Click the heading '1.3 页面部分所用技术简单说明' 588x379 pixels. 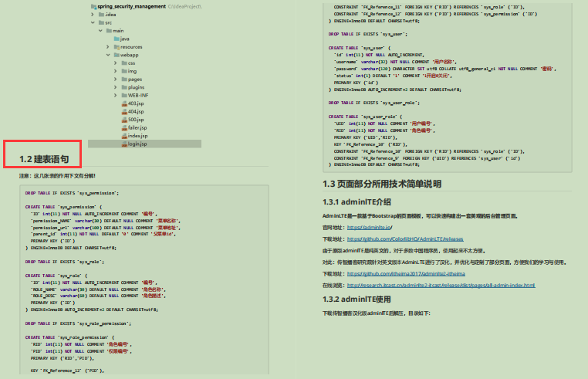point(382,184)
